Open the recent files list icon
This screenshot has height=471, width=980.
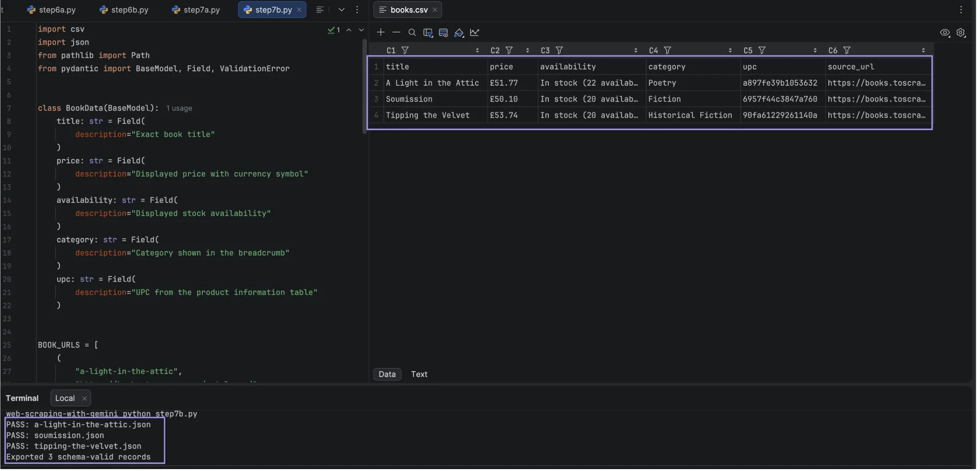320,10
